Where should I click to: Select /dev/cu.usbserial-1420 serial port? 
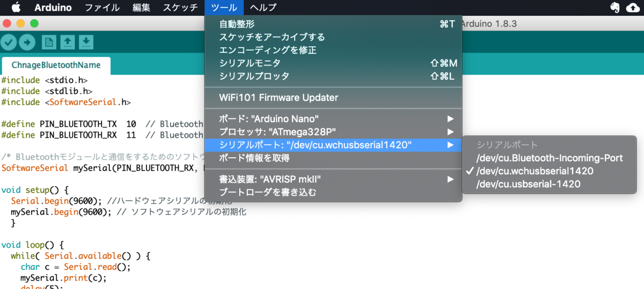tap(549, 184)
